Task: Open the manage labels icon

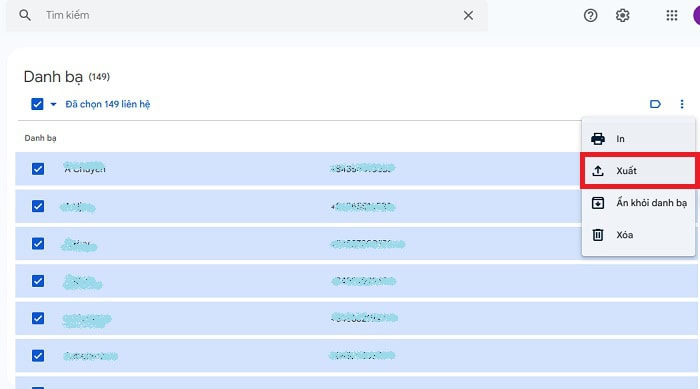Action: click(x=655, y=104)
